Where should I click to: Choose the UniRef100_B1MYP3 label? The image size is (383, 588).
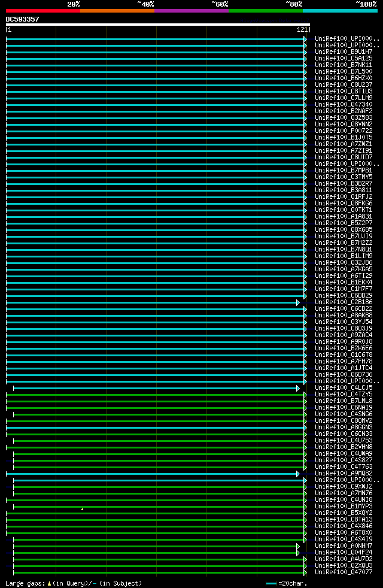344,506
